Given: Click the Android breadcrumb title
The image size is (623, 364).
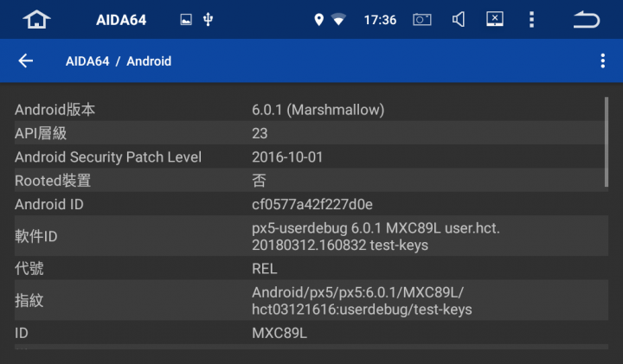Looking at the screenshot, I should point(149,61).
